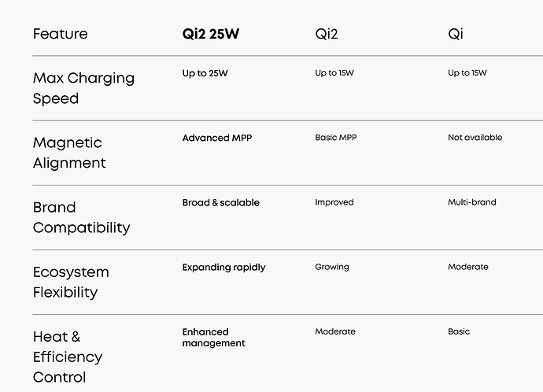Click the Feature column header
Screen dimensions: 543x392
point(60,34)
